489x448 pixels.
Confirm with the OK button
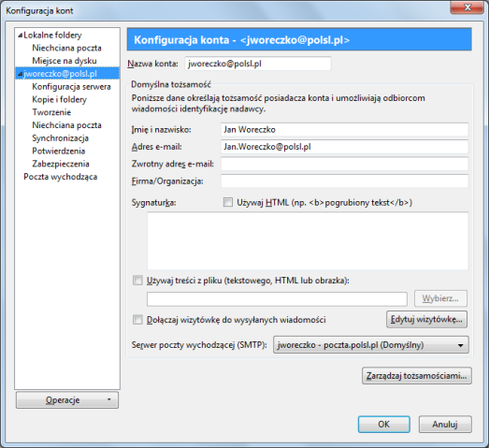[384, 425]
